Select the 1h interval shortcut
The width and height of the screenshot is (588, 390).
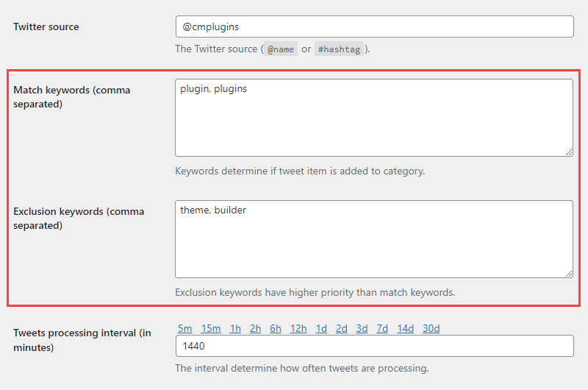235,328
